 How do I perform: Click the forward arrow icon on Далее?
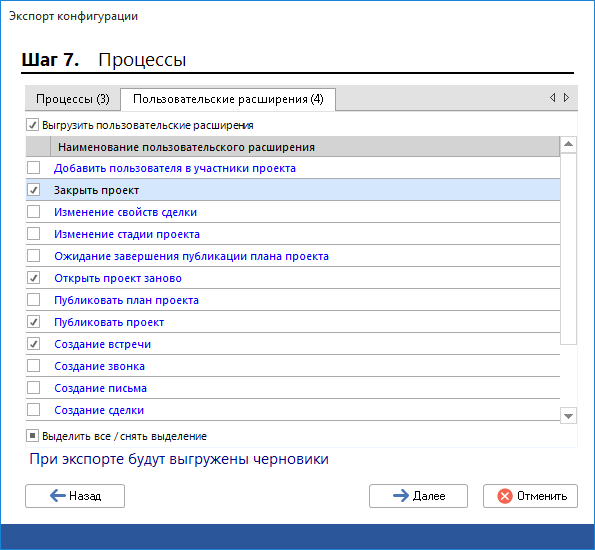(401, 495)
